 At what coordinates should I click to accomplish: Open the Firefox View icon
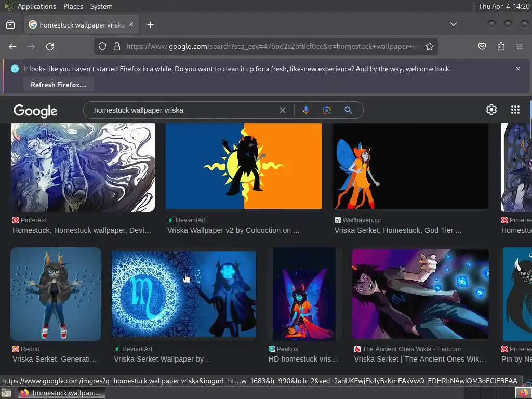click(10, 25)
